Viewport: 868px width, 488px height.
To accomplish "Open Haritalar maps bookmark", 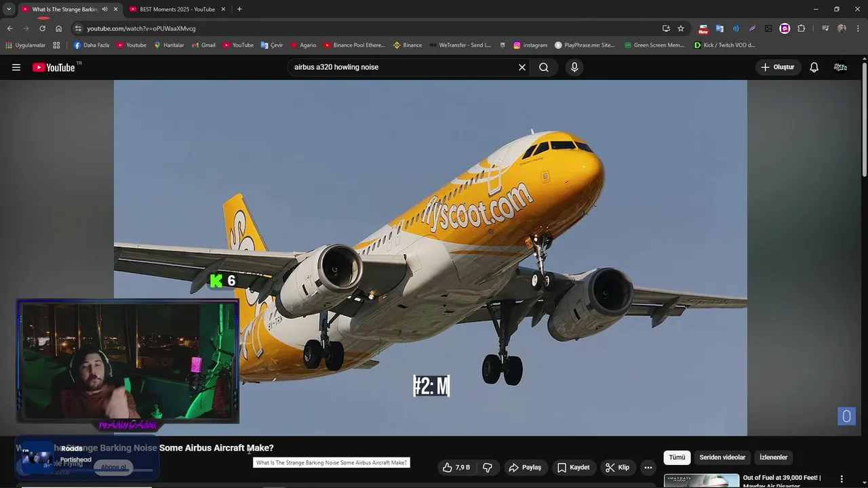I will point(169,45).
